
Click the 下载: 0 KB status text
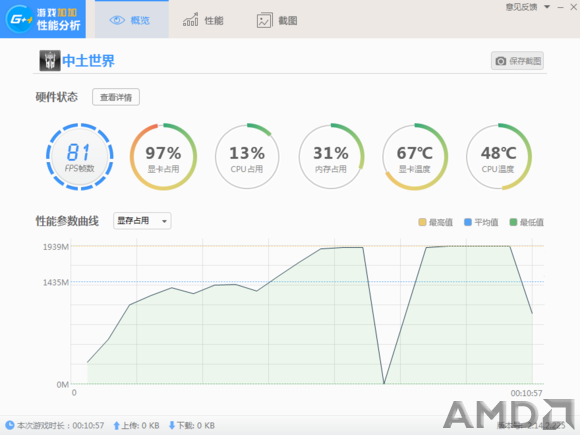click(196, 426)
